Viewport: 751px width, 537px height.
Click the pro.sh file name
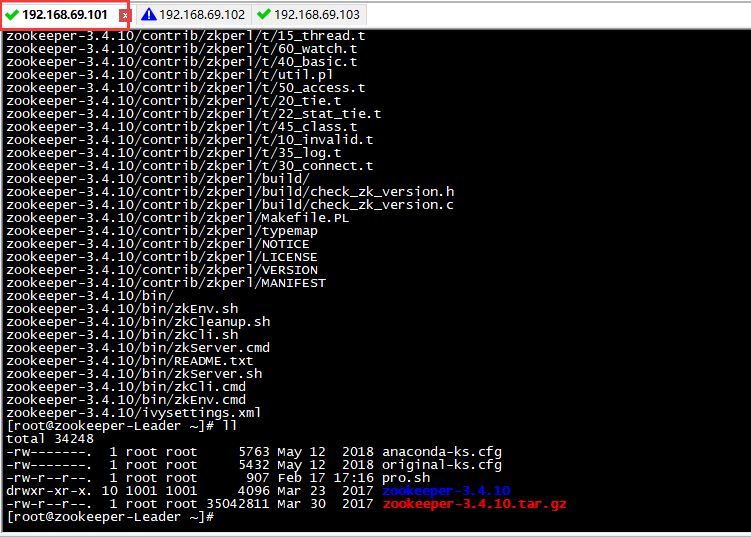406,478
